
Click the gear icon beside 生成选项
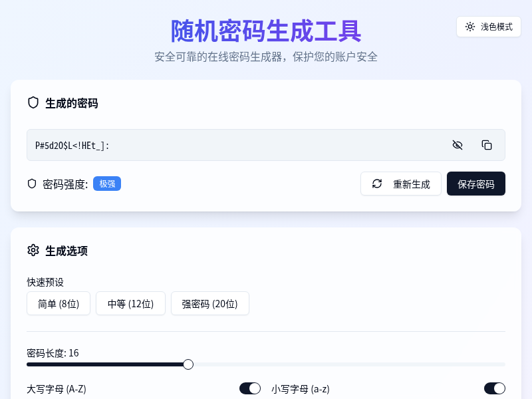pos(33,251)
